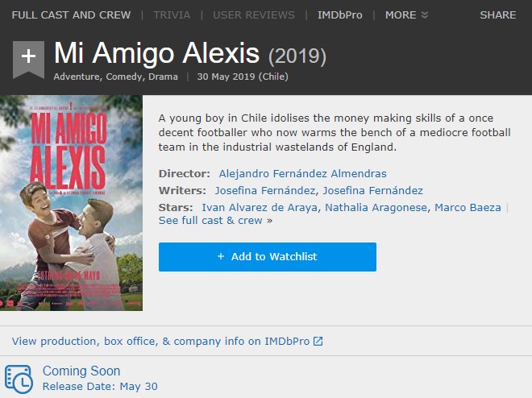Open IMDbPro from the top bar
Screen dimensions: 532x398
click(x=339, y=15)
